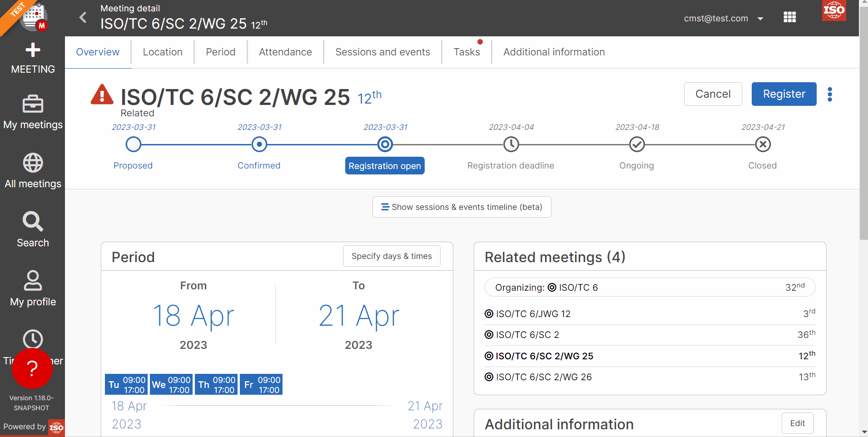Click the red warning triangle icon
Screen dimensions: 868x437
(x=102, y=94)
